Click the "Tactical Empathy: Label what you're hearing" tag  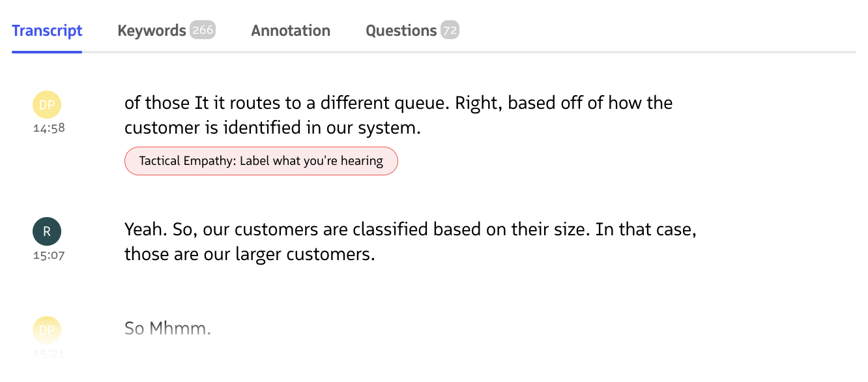click(261, 161)
